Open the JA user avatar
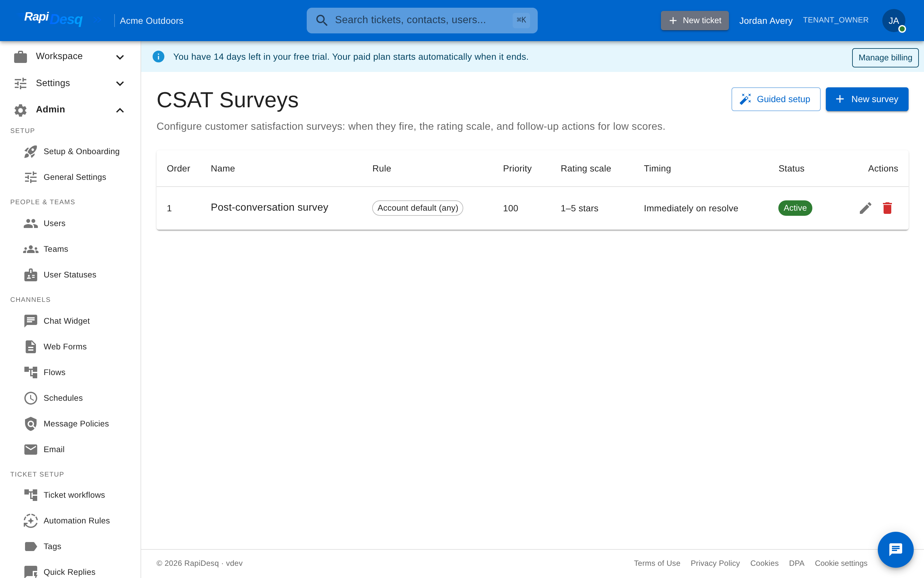The image size is (924, 578). [x=894, y=21]
